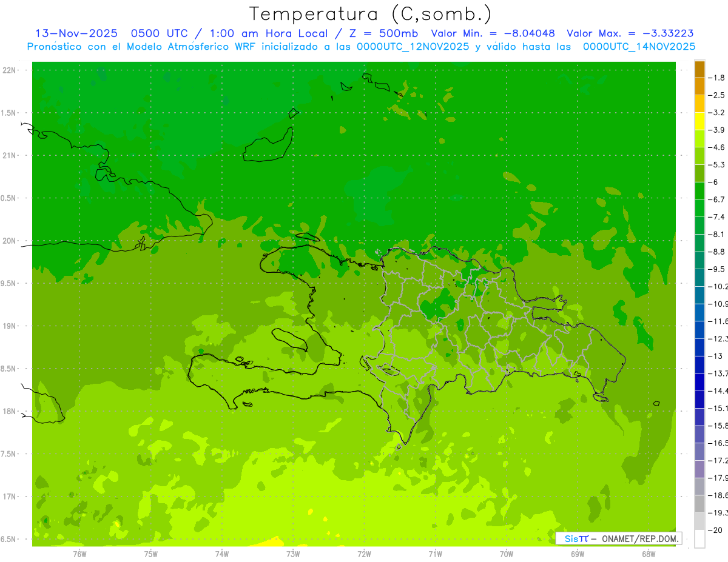728x562 pixels.
Task: Click the "20N" latitude label
Action: coord(9,241)
